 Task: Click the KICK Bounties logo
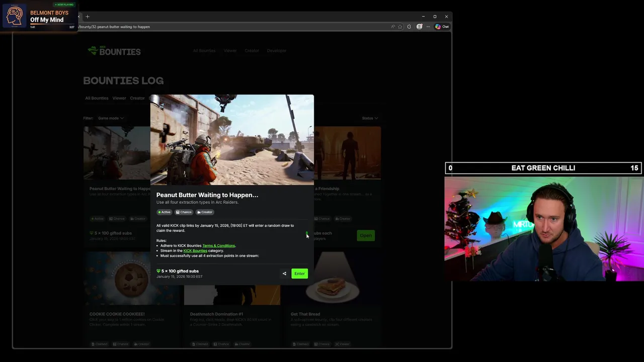[114, 51]
